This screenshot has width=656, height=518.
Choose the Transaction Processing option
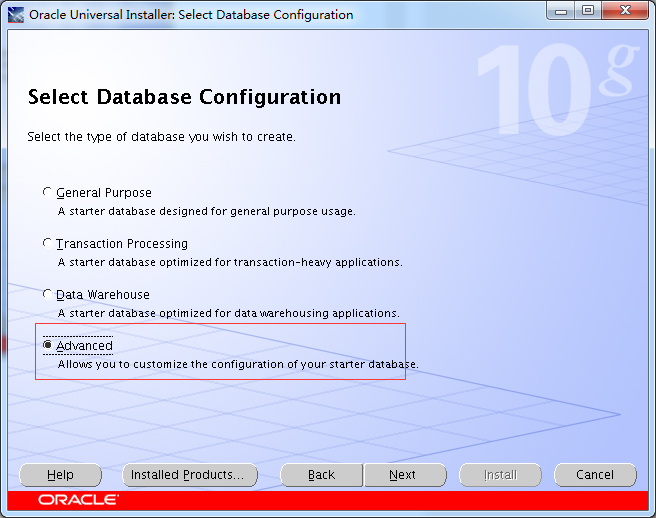click(47, 243)
